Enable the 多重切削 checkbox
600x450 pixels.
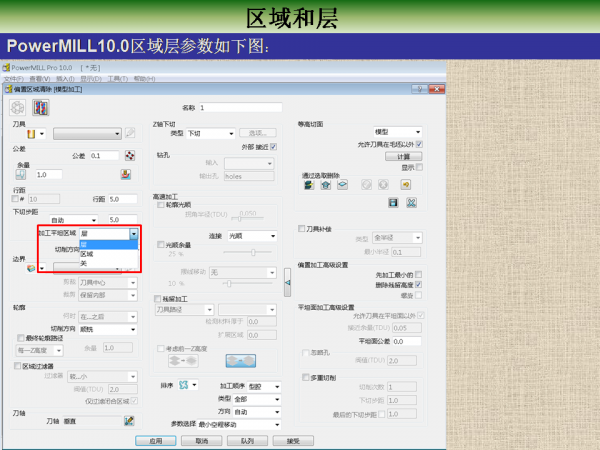305,377
